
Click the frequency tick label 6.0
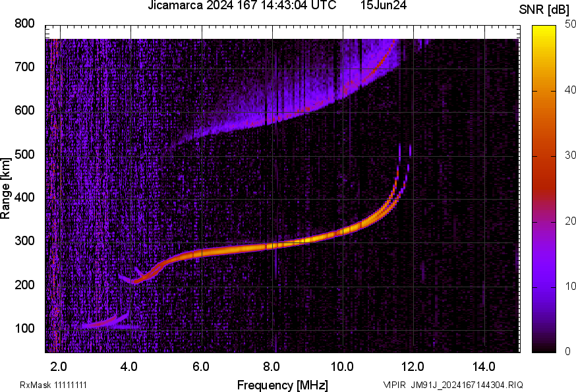click(200, 367)
